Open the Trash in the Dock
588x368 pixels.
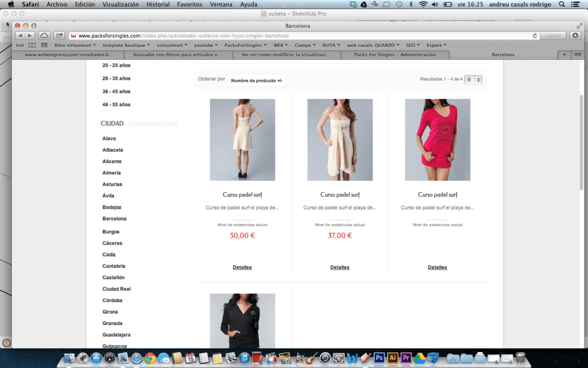(521, 358)
